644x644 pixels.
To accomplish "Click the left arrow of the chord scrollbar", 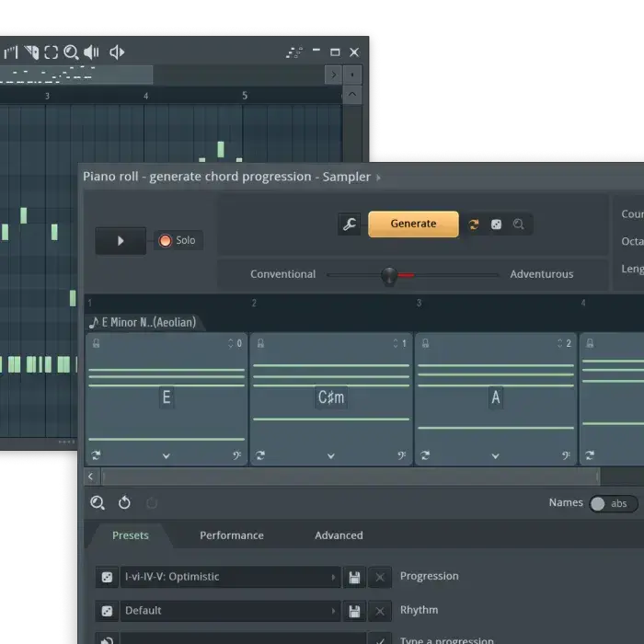I will (x=91, y=477).
